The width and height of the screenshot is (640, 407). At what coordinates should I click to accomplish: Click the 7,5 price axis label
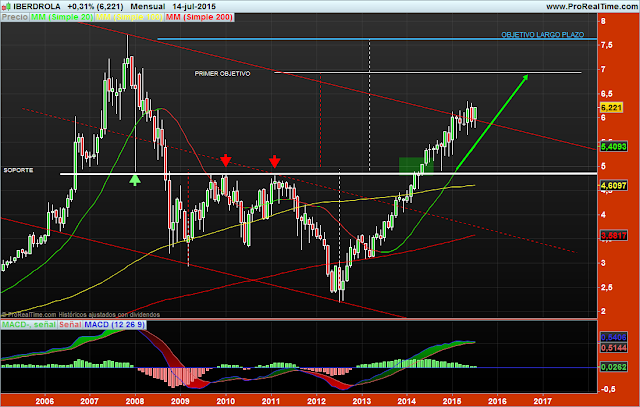(x=607, y=45)
